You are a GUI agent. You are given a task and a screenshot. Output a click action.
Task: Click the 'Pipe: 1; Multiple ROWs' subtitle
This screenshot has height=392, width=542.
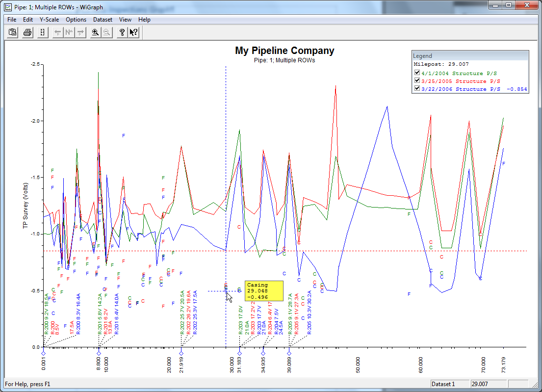pos(284,60)
